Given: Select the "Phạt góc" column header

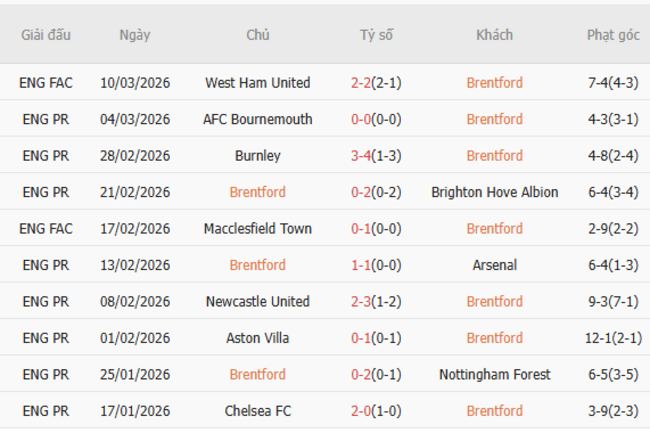Looking at the screenshot, I should 612,35.
